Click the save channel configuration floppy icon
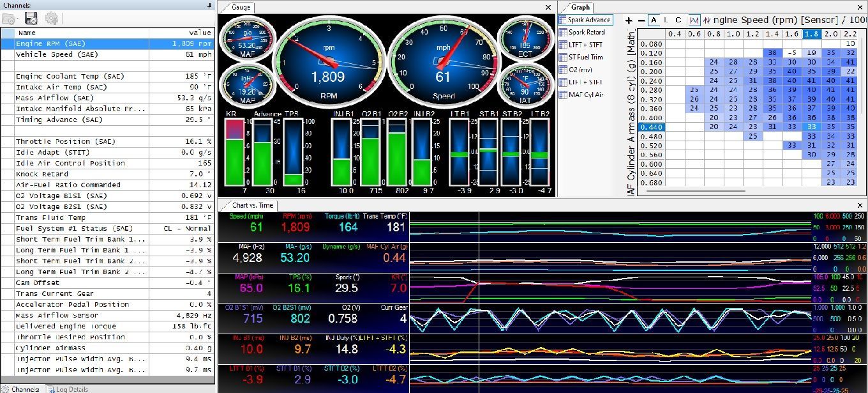 pyautogui.click(x=31, y=19)
